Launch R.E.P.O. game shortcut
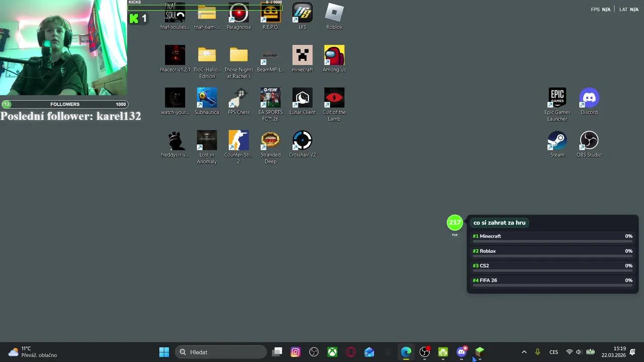This screenshot has height=362, width=644. point(270,16)
